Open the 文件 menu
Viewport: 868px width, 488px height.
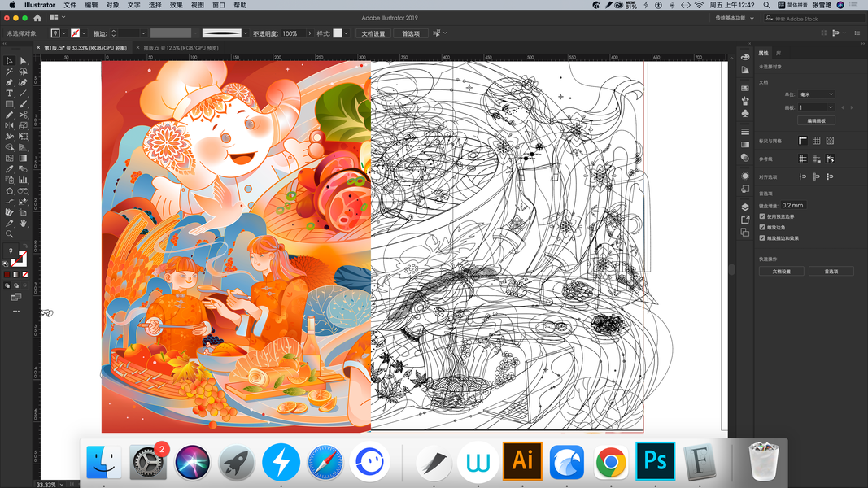click(70, 5)
